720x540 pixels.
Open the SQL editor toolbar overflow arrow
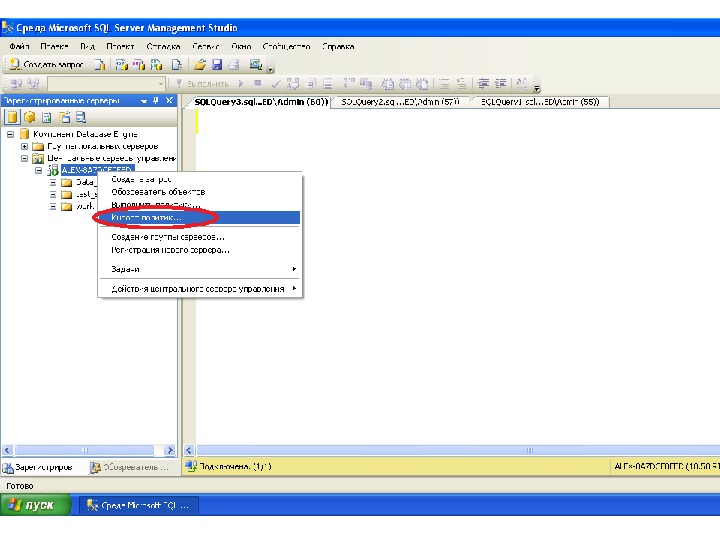click(x=537, y=88)
